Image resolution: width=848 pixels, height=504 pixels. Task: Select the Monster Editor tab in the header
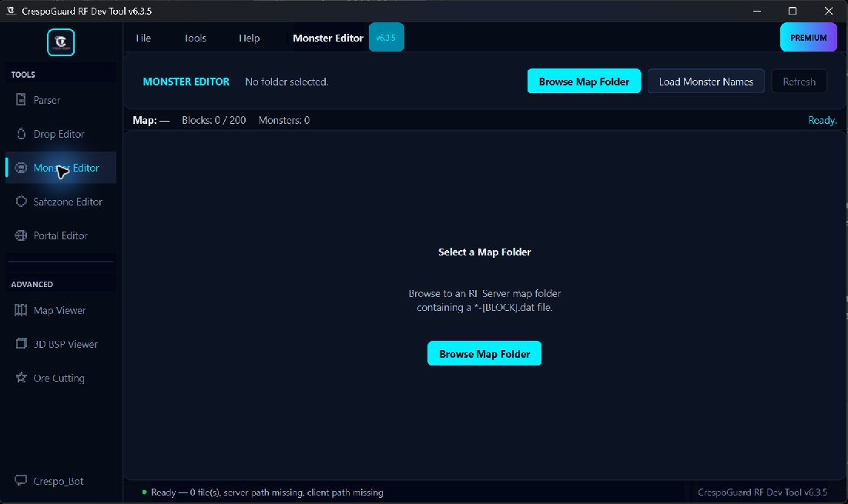328,38
